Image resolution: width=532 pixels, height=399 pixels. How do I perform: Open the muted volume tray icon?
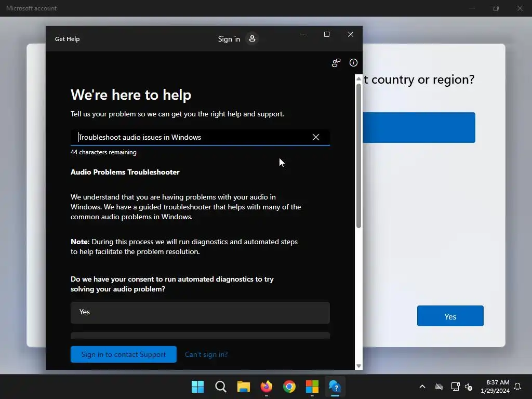(x=469, y=387)
